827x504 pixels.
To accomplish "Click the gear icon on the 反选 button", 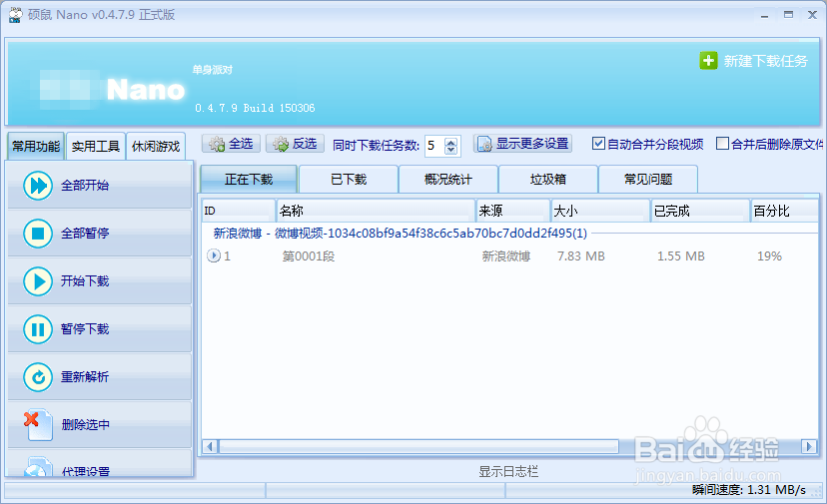I will 281,144.
